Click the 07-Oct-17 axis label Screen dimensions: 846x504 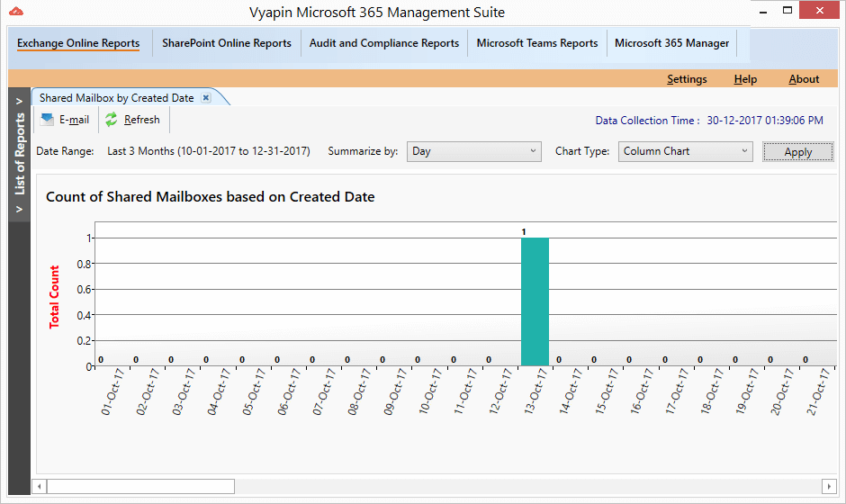click(324, 391)
